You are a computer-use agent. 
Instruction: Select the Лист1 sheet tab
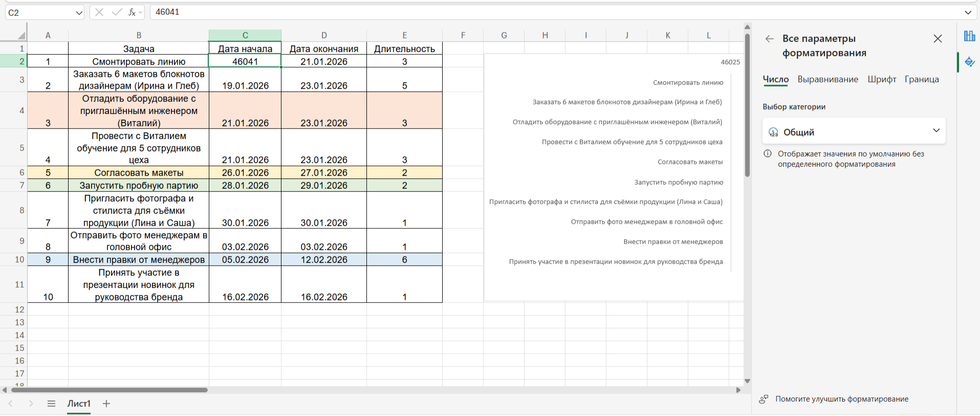(79, 404)
